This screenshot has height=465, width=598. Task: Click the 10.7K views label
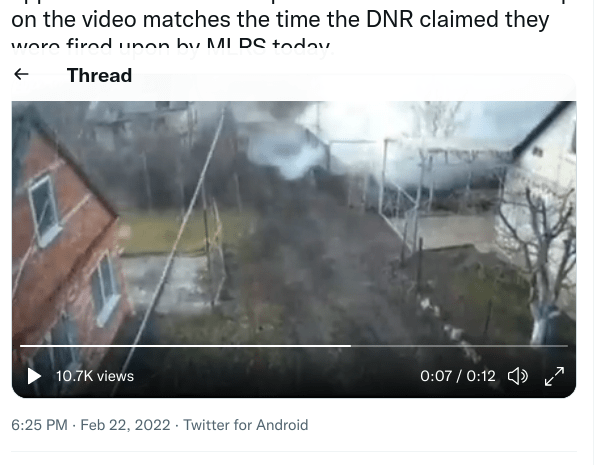(95, 376)
